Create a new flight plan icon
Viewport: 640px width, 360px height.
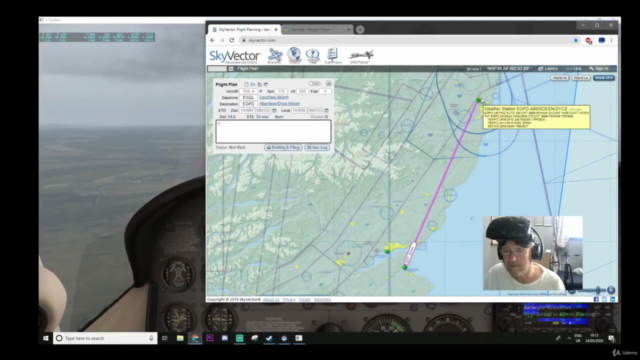pyautogui.click(x=246, y=84)
